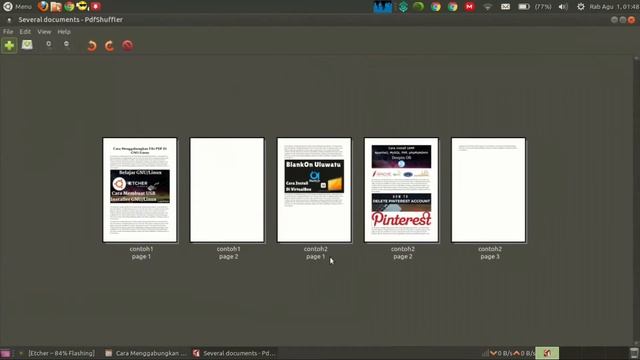The width and height of the screenshot is (640, 360).
Task: Click the green plus Import PDF icon
Action: coord(9,45)
